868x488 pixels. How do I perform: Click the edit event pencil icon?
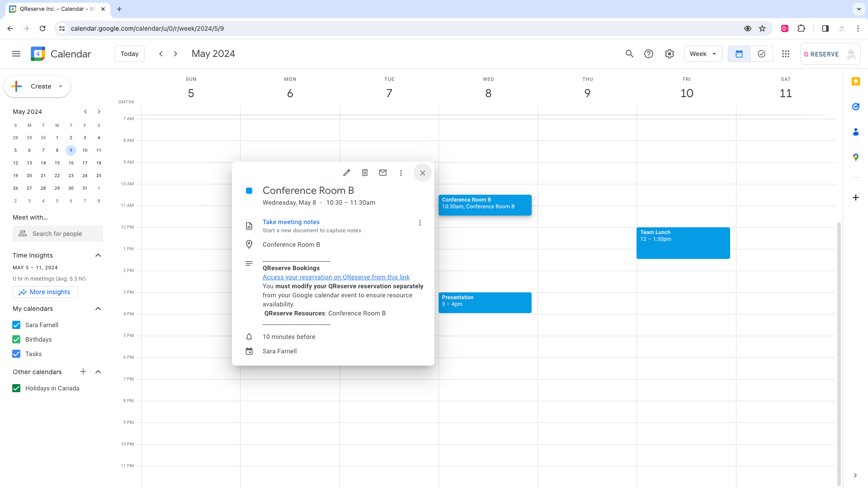346,173
